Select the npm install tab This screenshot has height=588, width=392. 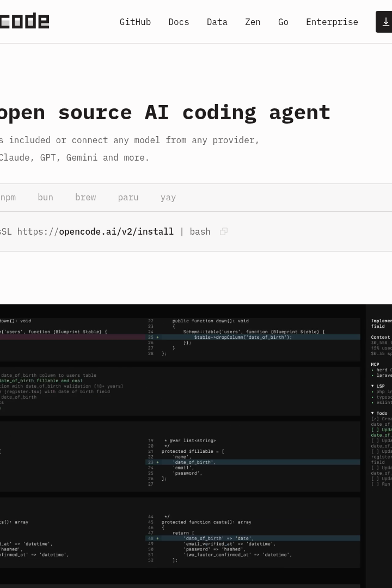(x=8, y=198)
